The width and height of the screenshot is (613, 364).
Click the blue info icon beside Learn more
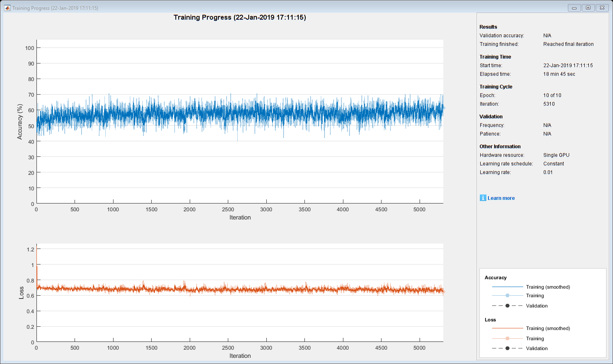point(483,198)
